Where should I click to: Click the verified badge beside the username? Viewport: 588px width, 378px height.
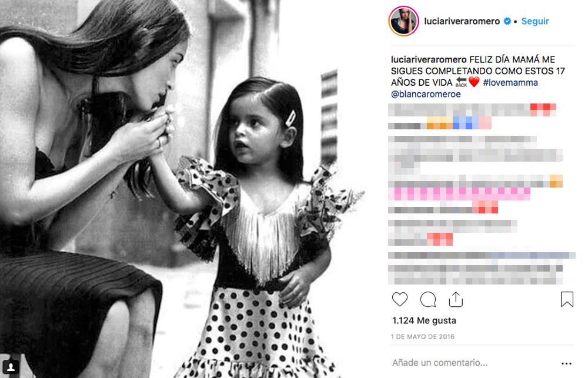pos(507,21)
